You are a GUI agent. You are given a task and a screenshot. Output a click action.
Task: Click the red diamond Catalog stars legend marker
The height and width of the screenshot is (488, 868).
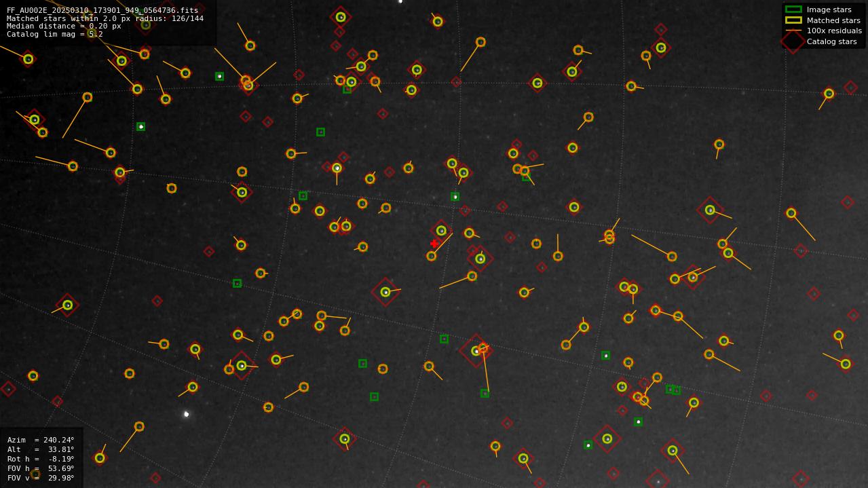(793, 41)
